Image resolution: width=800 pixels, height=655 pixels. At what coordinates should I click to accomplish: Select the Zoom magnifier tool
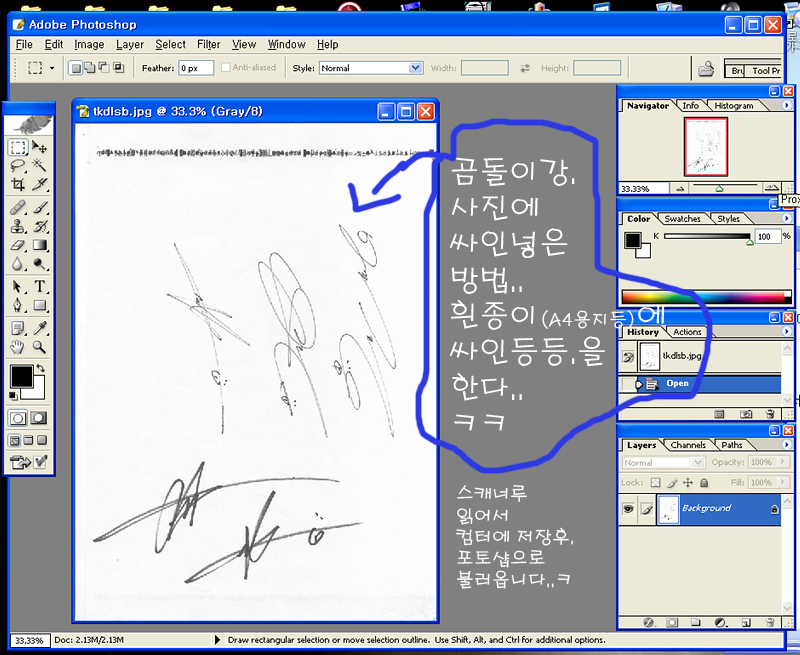click(40, 347)
